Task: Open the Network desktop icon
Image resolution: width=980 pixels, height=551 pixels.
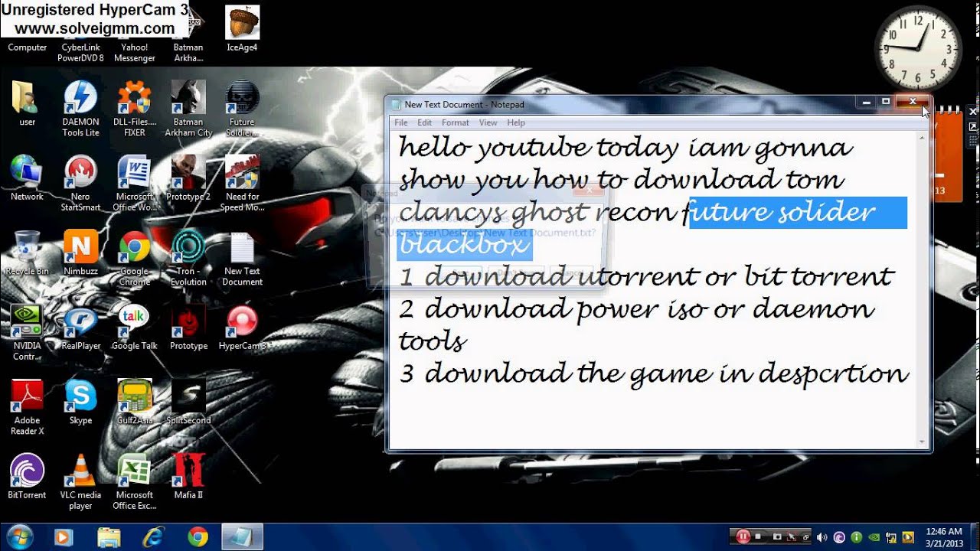Action: click(x=28, y=178)
